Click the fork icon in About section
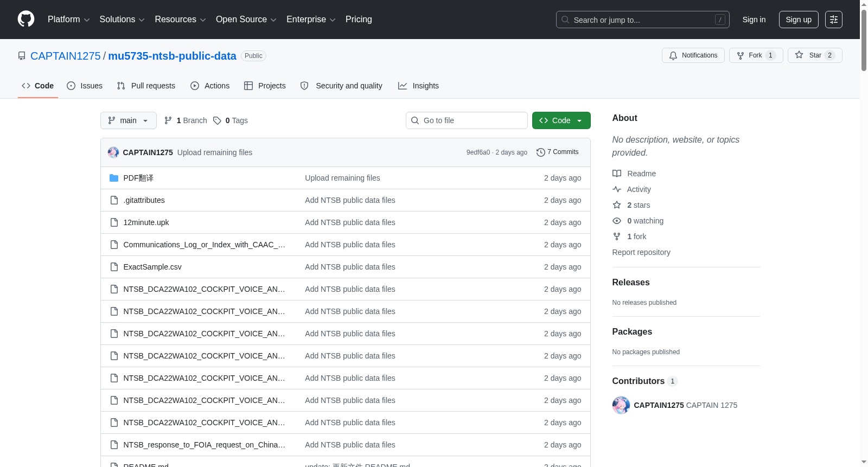 [x=617, y=236]
